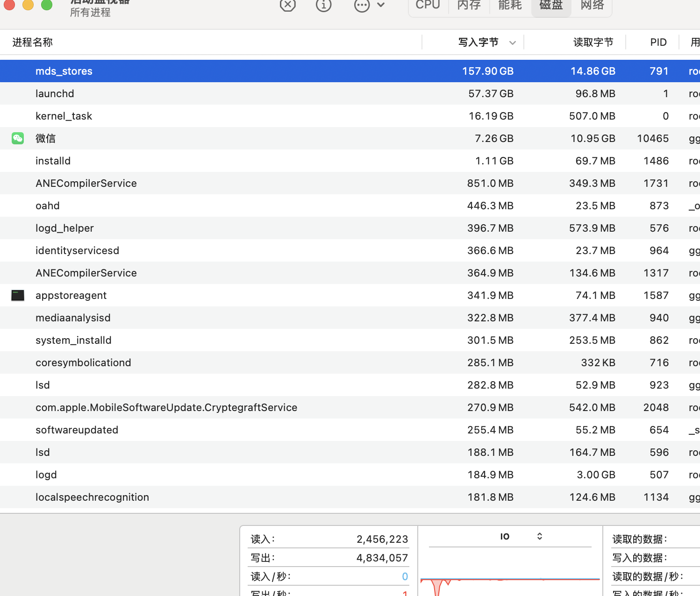Select the kernel_task process

tap(350, 116)
